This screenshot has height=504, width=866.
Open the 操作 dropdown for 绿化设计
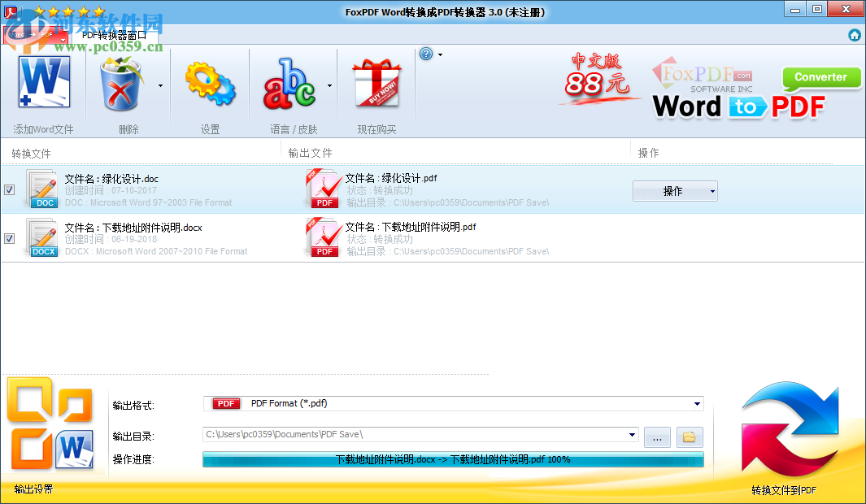675,190
